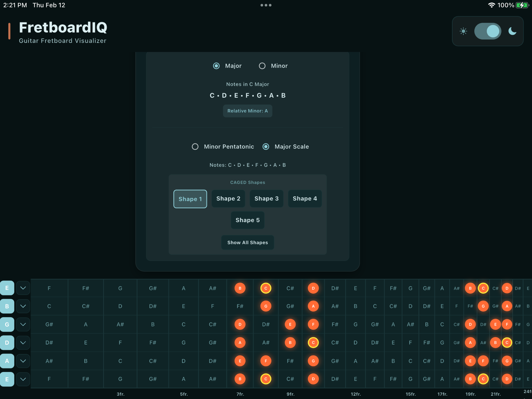The image size is (532, 399).
Task: Click root C at 8th fret, bottom E string
Action: point(266,379)
